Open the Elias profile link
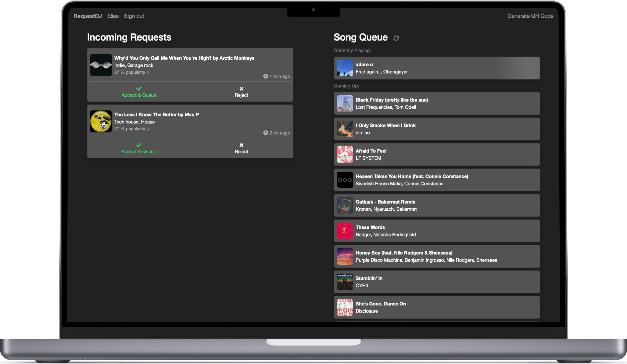Screen dimensions: 627x364 pyautogui.click(x=113, y=16)
